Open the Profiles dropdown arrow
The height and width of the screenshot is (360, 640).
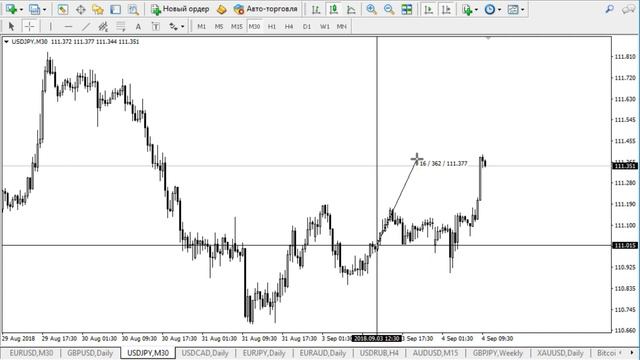pyautogui.click(x=44, y=10)
